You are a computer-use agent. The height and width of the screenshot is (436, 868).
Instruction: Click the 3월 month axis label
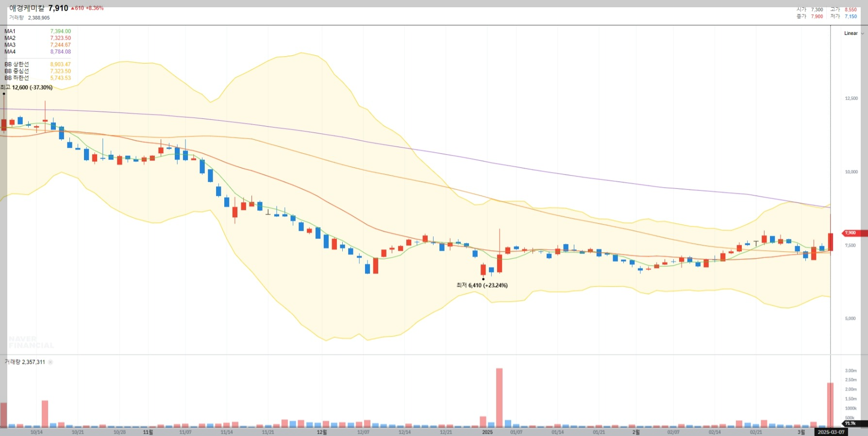801,432
